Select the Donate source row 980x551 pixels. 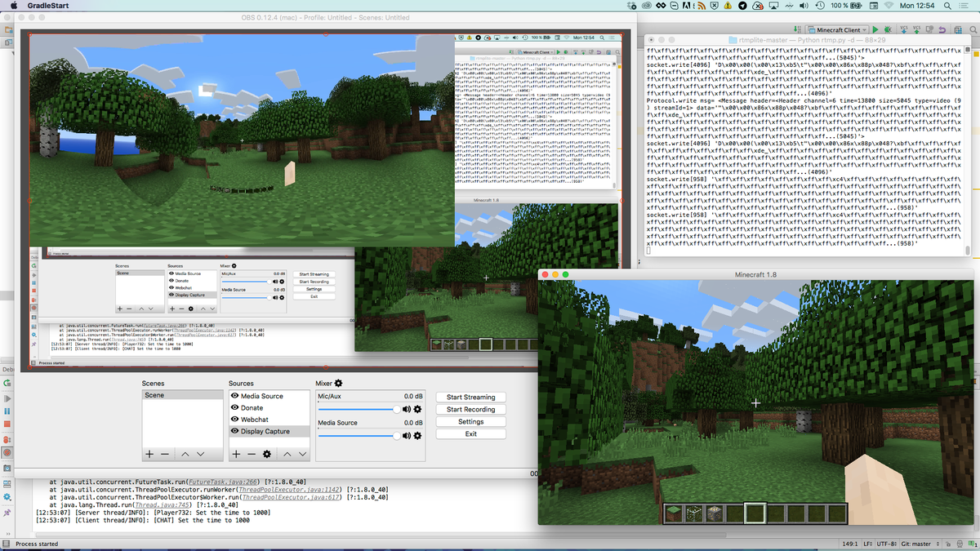269,407
